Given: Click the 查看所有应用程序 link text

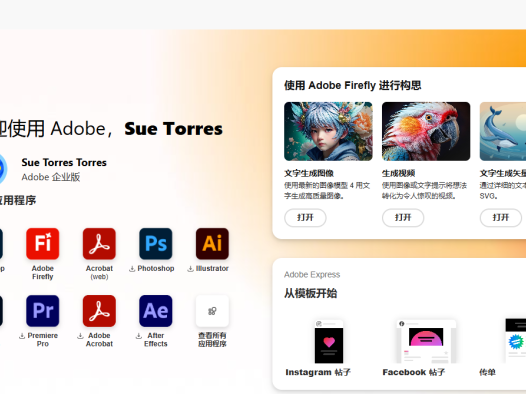Looking at the screenshot, I should tap(212, 340).
